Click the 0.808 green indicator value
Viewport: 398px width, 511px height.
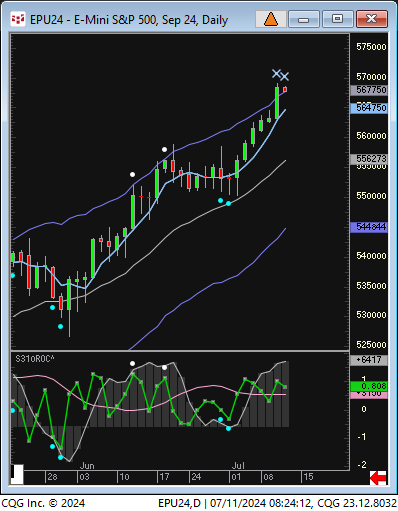pyautogui.click(x=369, y=386)
